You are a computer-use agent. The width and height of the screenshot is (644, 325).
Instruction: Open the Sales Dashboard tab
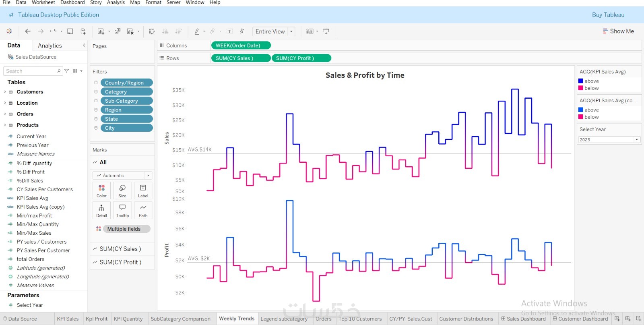point(523,319)
